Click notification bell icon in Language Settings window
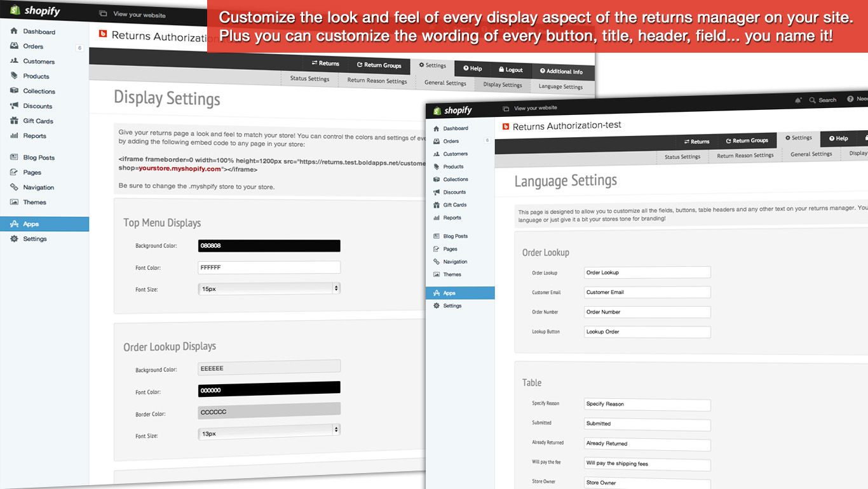868x489 pixels. tap(798, 100)
